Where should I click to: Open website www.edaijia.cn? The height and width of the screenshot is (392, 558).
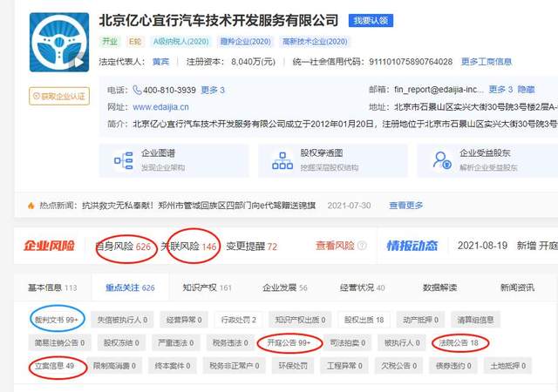click(160, 107)
